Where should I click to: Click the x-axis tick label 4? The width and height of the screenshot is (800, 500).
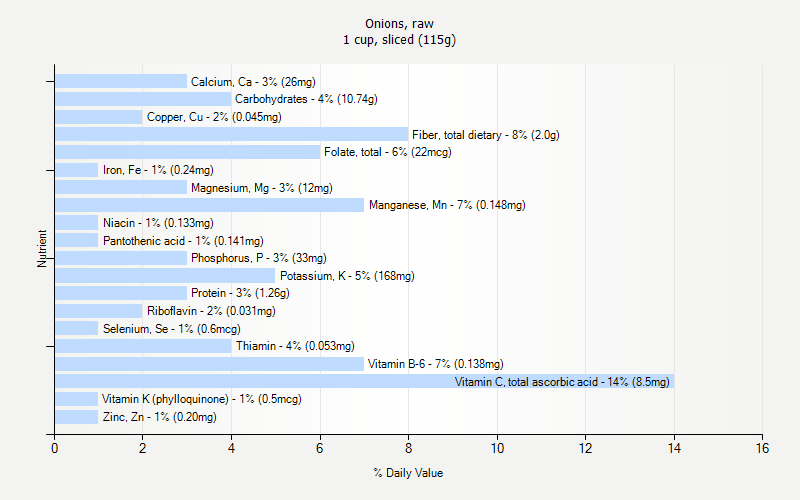point(231,448)
